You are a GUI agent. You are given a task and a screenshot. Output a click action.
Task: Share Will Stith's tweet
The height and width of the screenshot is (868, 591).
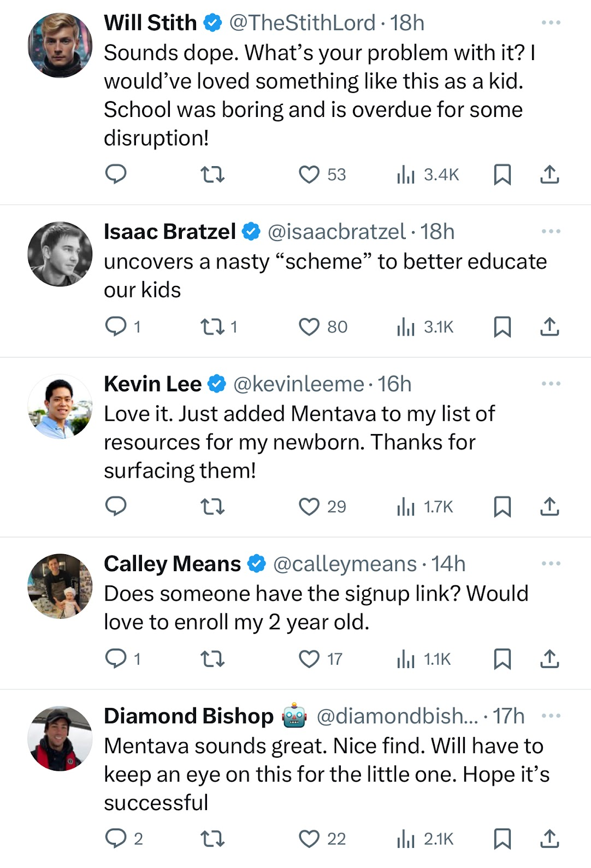[x=549, y=174]
